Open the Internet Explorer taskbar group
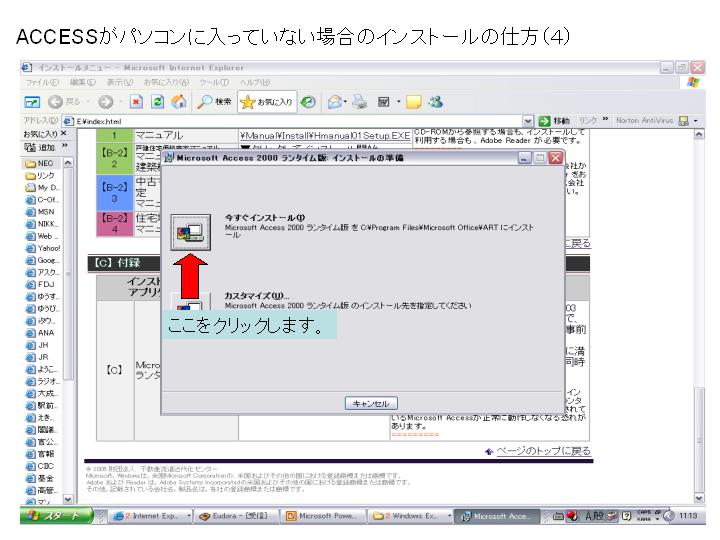This screenshot has width=720, height=540. (152, 516)
